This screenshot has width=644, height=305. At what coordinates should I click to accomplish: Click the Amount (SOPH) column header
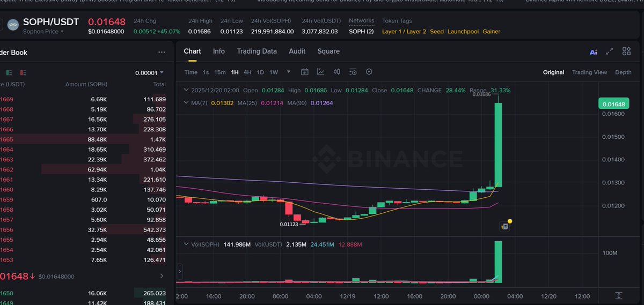click(x=86, y=85)
